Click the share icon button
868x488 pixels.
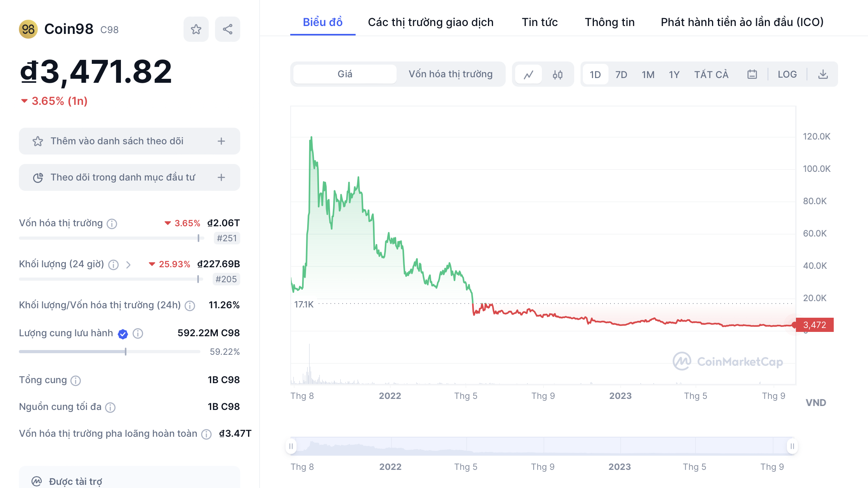point(227,29)
